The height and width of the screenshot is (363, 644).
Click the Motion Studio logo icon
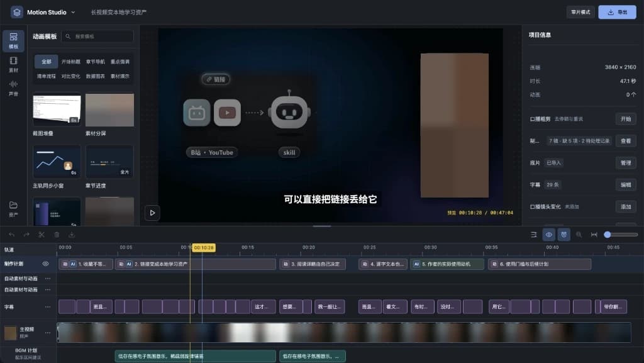tap(17, 13)
